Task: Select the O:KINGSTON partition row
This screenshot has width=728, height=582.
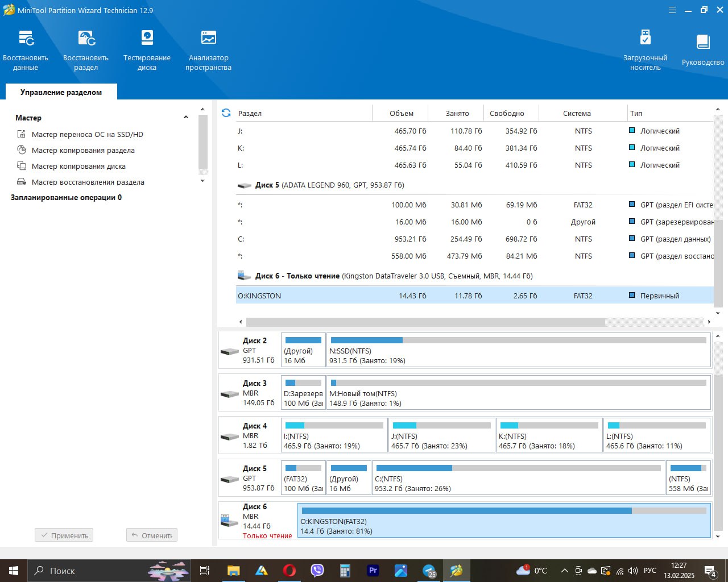Action: coord(474,296)
